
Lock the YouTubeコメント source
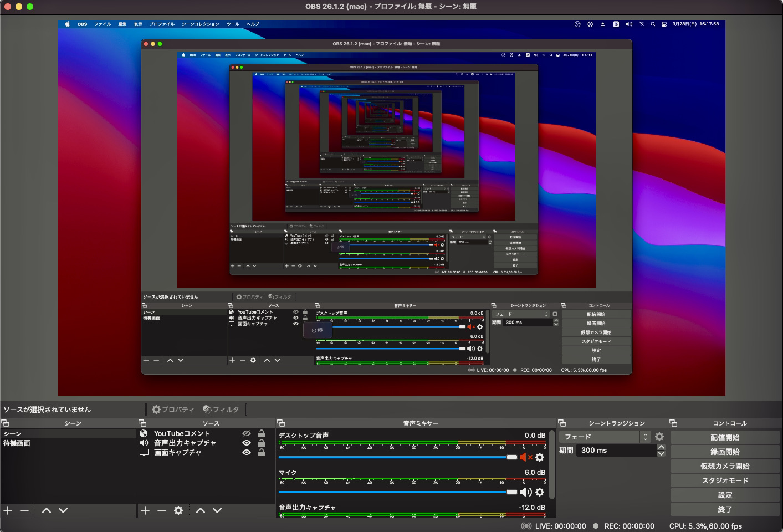[x=262, y=433]
